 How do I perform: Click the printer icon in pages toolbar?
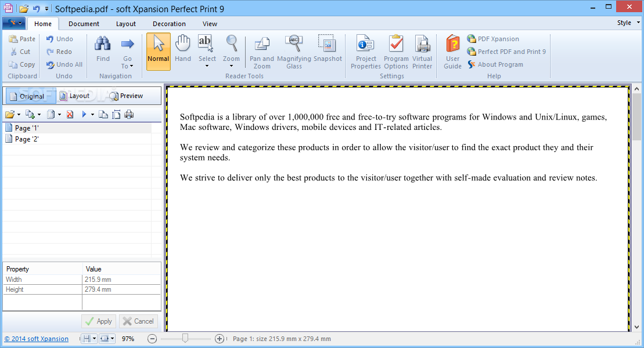click(129, 114)
